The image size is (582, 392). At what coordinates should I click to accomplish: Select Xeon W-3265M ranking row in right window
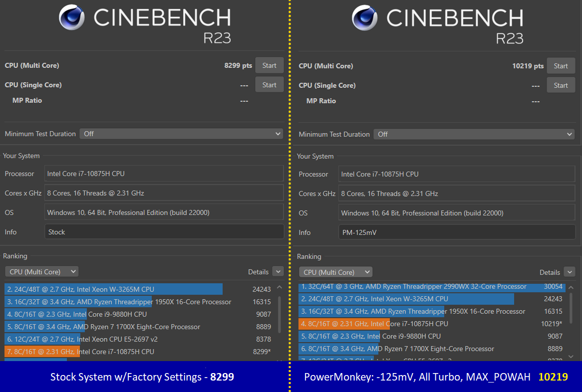point(432,299)
